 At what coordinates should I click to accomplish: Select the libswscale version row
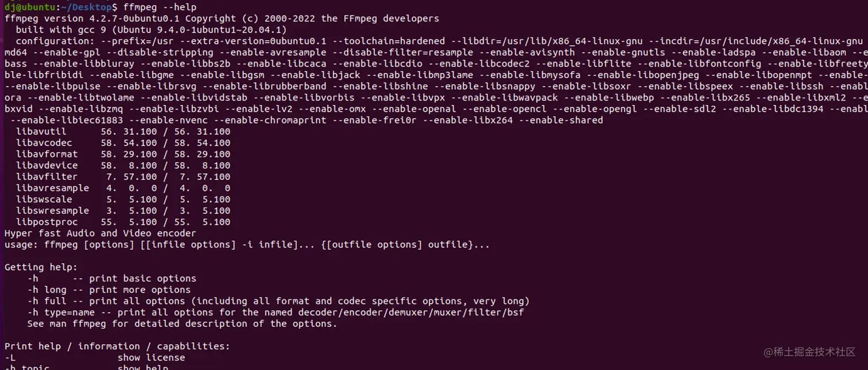coord(123,199)
